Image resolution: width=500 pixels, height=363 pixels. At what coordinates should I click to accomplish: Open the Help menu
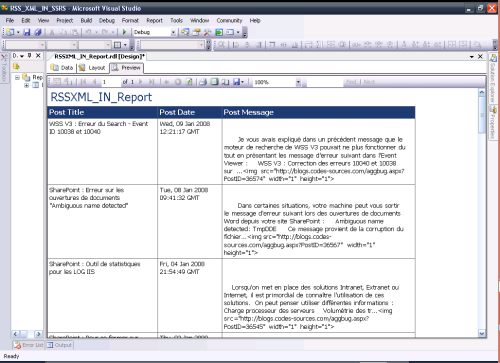tap(255, 20)
